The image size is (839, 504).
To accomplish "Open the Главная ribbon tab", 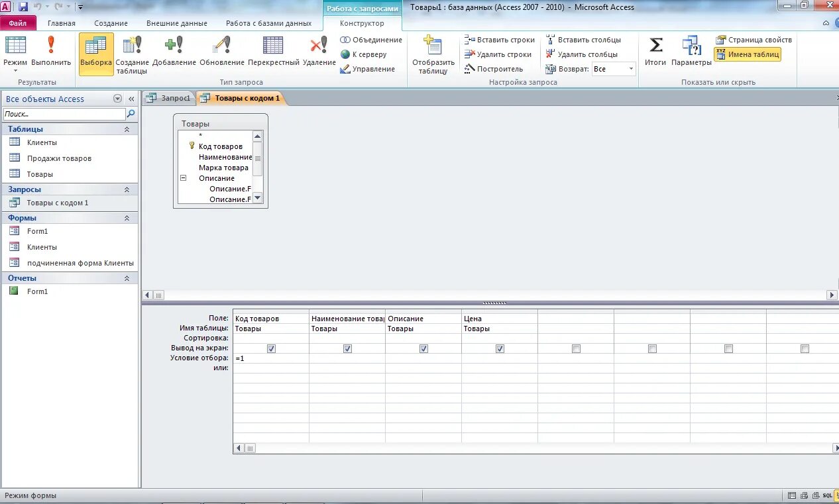I will click(x=62, y=23).
